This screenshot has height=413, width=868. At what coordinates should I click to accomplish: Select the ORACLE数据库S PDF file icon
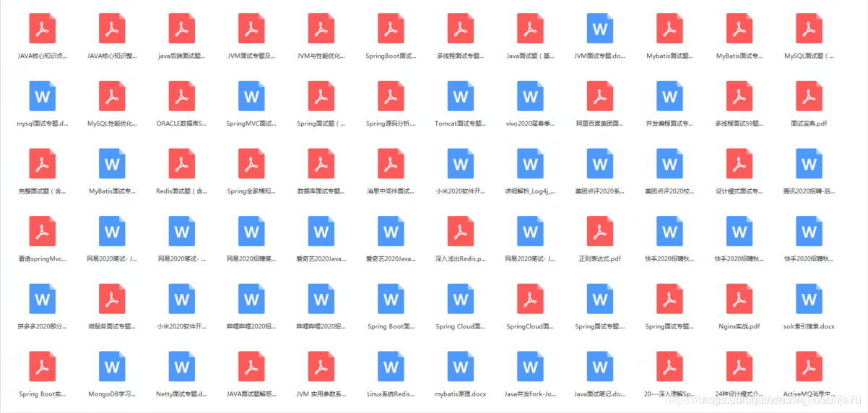point(181,96)
